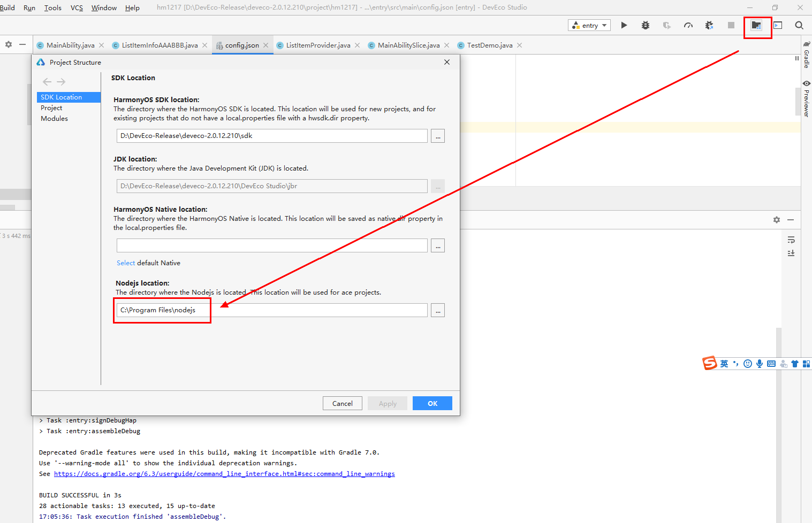Open the Help menu
Image resolution: width=812 pixels, height=523 pixels.
(x=132, y=7)
